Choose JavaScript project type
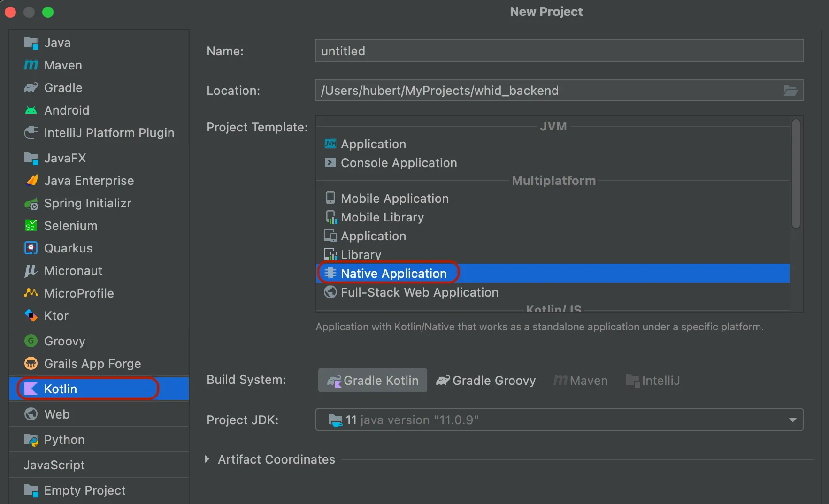829x504 pixels. pyautogui.click(x=54, y=465)
